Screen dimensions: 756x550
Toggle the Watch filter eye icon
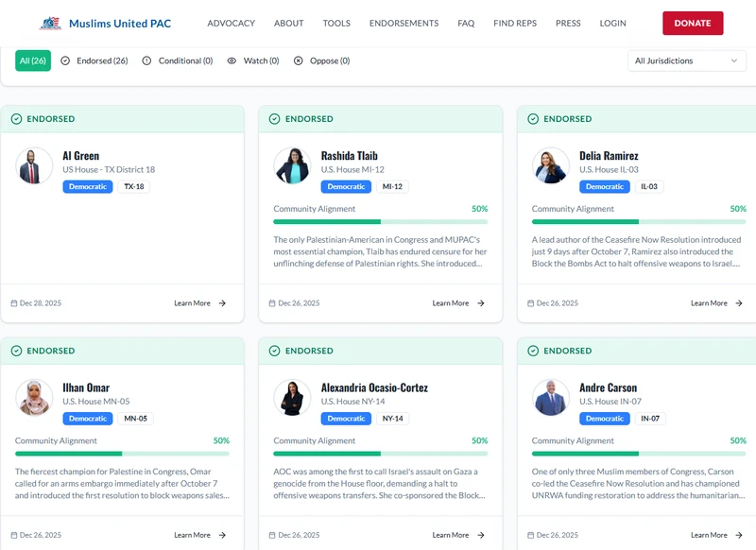[232, 60]
